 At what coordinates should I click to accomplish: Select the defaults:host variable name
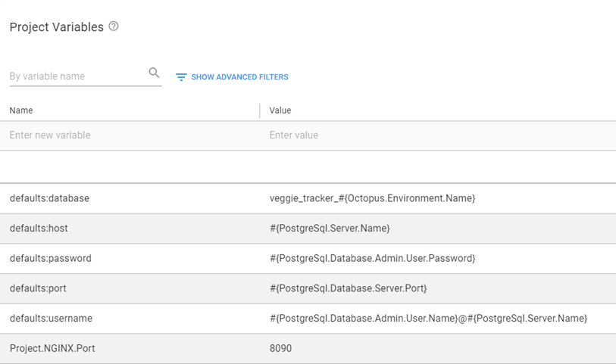[x=39, y=229]
